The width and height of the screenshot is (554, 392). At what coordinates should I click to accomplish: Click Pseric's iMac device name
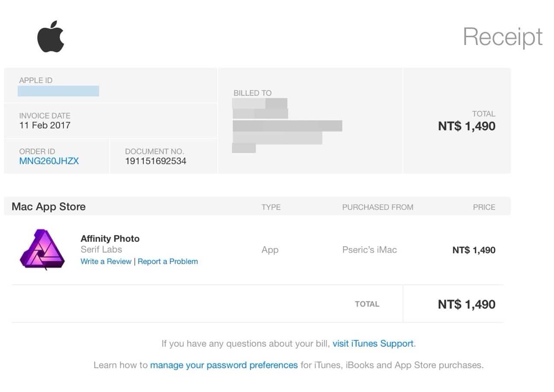(369, 250)
